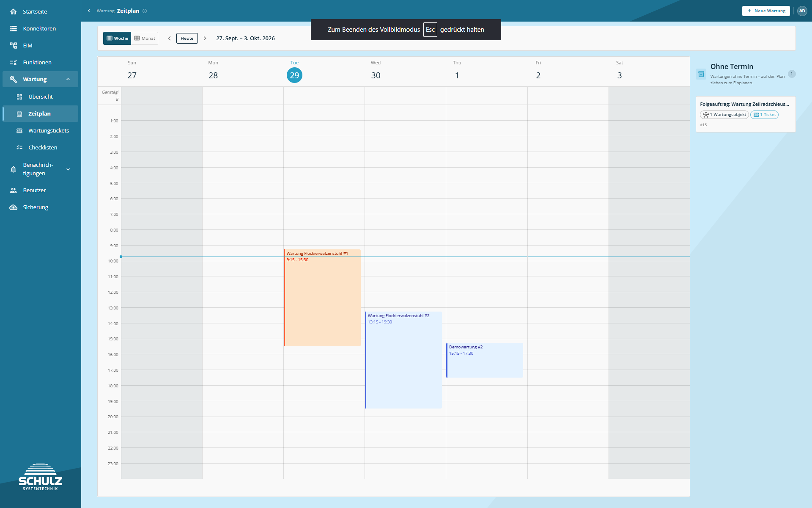Image resolution: width=812 pixels, height=508 pixels.
Task: Switch calendar to Woche view
Action: click(117, 38)
